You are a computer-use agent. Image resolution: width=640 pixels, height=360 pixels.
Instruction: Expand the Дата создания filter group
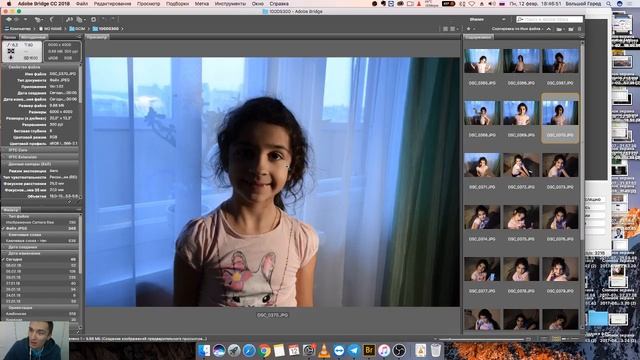pos(41,247)
